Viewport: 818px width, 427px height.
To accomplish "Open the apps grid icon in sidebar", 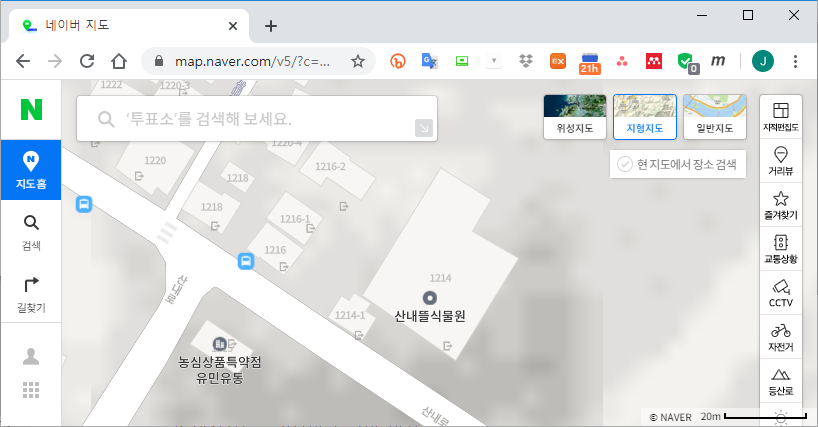I will (x=31, y=390).
